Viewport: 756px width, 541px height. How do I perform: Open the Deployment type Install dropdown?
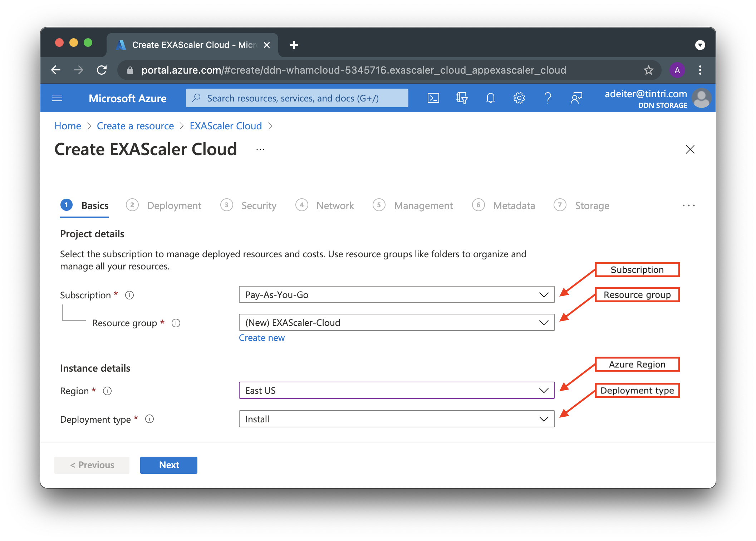[x=396, y=419]
